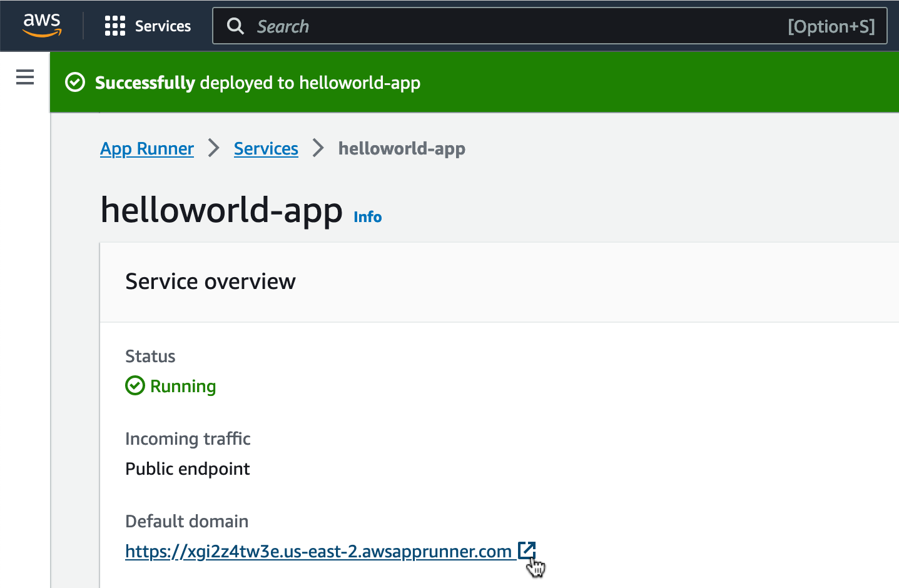The width and height of the screenshot is (899, 588).
Task: Click the external link icon beside domain
Action: (x=527, y=550)
